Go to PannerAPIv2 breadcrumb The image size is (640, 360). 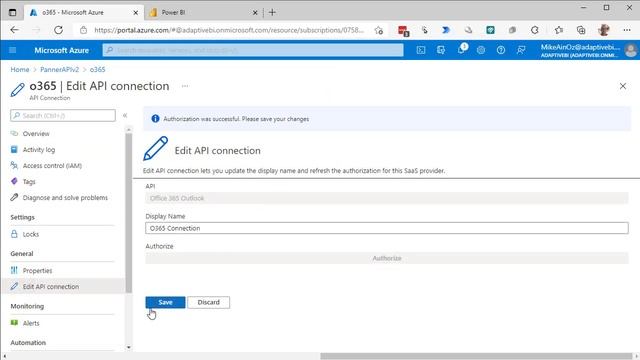tap(60, 69)
